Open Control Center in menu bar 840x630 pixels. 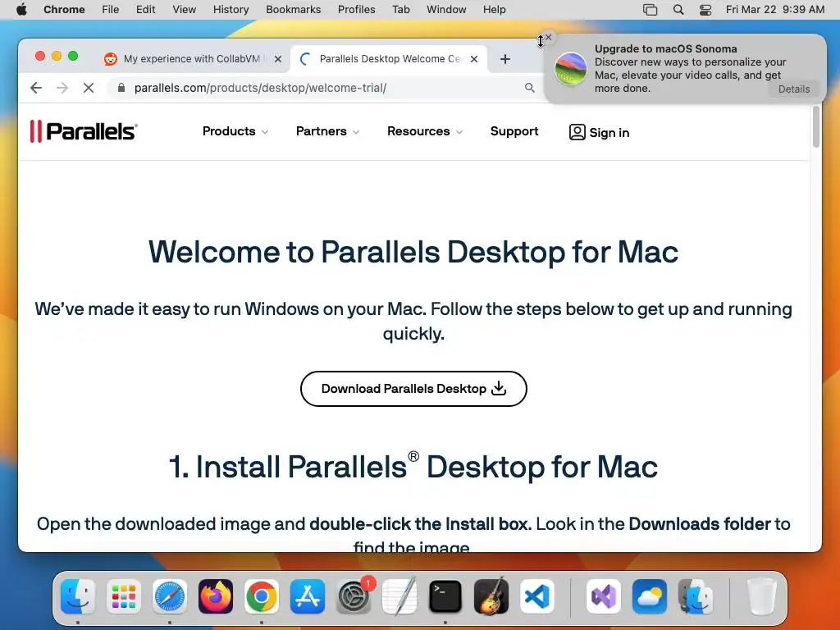(x=705, y=10)
